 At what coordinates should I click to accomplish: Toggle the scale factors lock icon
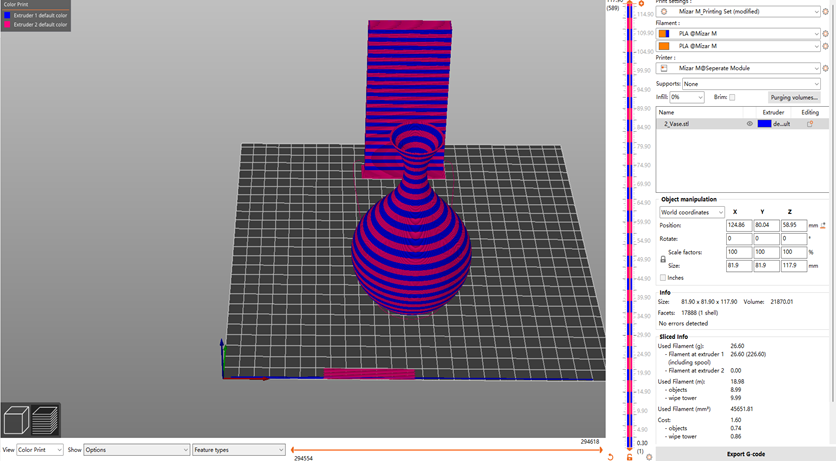pos(663,259)
